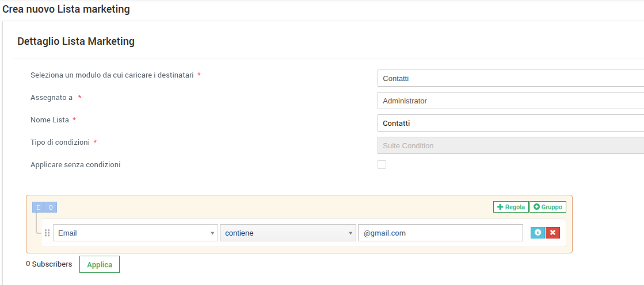
Task: Select the 'E' (AND) condition toggle
Action: (x=38, y=207)
